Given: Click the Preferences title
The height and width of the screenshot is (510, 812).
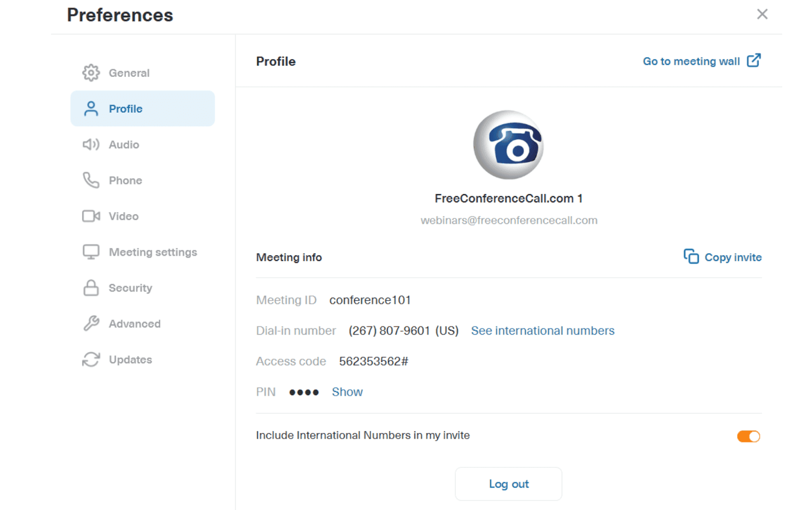Looking at the screenshot, I should pos(120,15).
